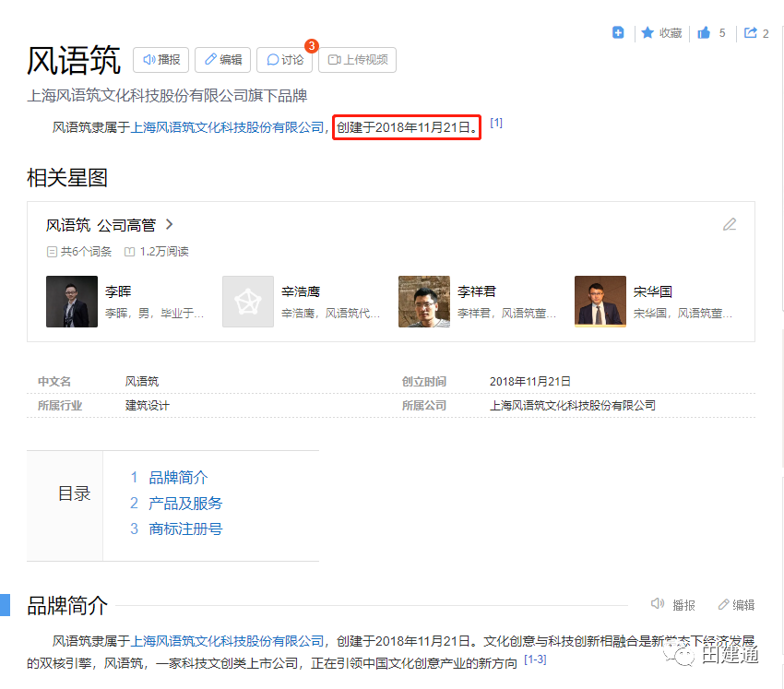784x689 pixels.
Task: Click the thumbs-up like icon
Action: (704, 33)
